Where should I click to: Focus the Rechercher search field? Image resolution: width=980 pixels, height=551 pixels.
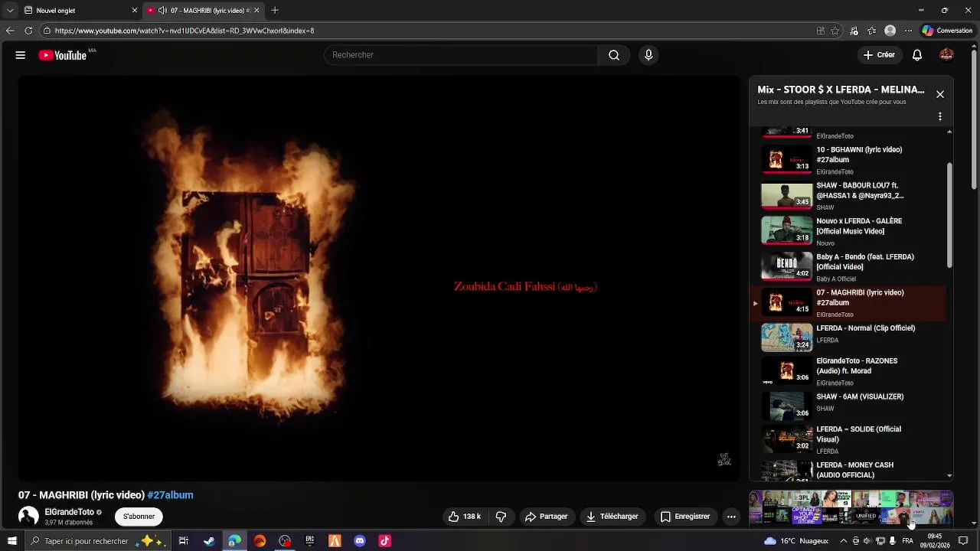[461, 55]
